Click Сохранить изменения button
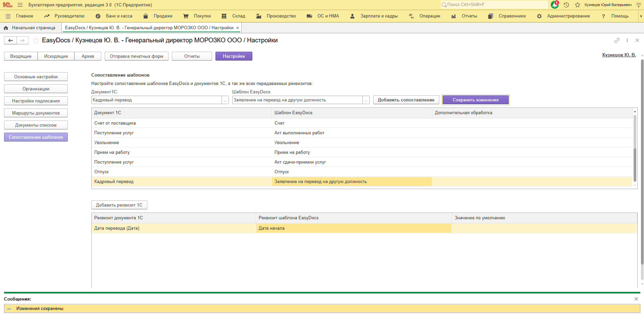The height and width of the screenshot is (316, 644). click(475, 100)
